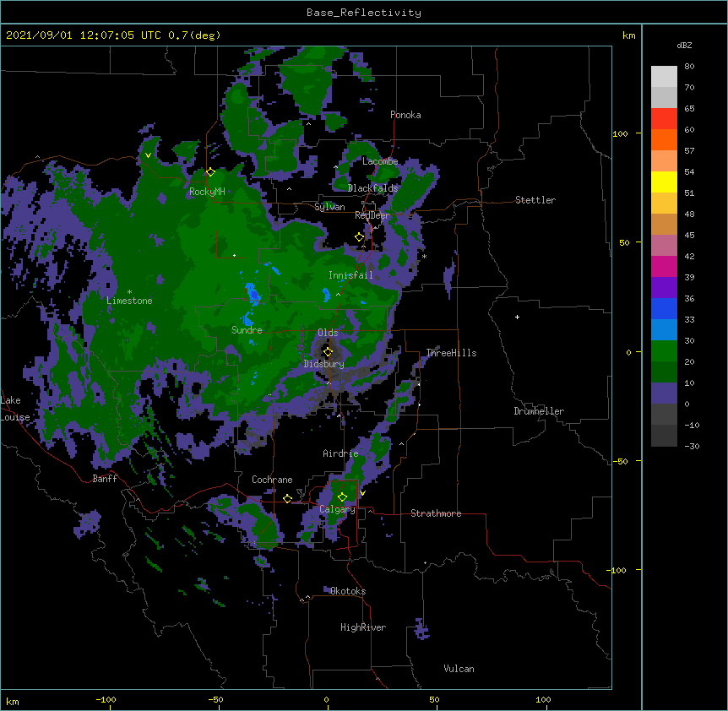
Task: Click the ThreeHills label
Action: (x=451, y=353)
